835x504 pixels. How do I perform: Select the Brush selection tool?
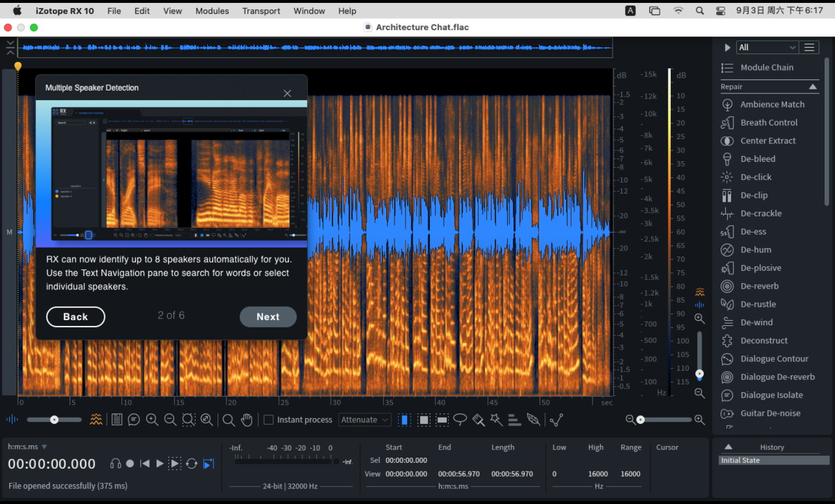(x=478, y=420)
